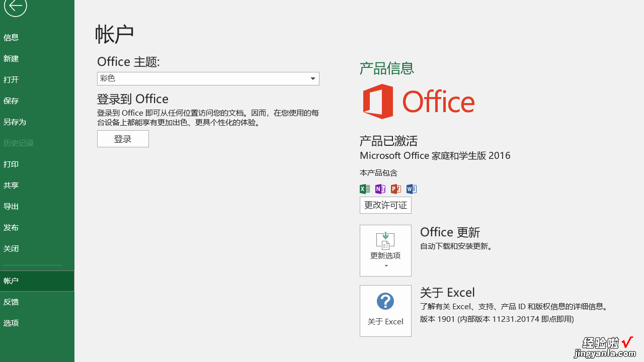The image size is (644, 362).
Task: Click the Office 更新 heading
Action: tap(450, 232)
